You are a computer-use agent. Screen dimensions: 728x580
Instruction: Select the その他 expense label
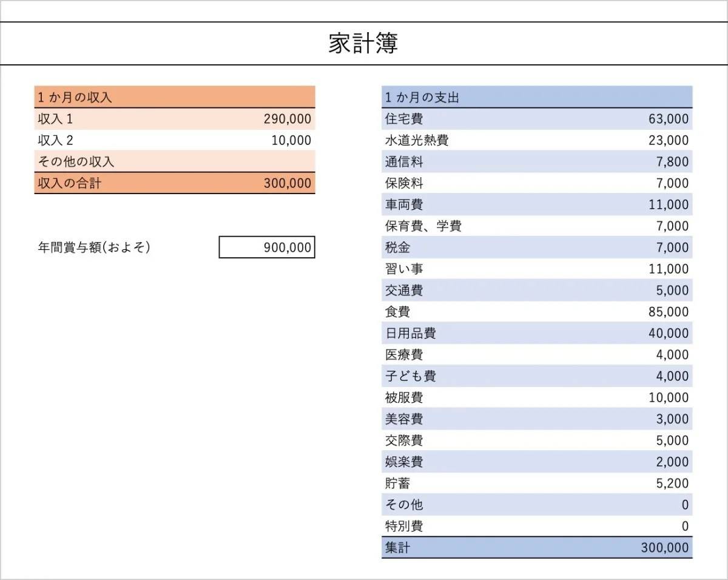[x=404, y=505]
